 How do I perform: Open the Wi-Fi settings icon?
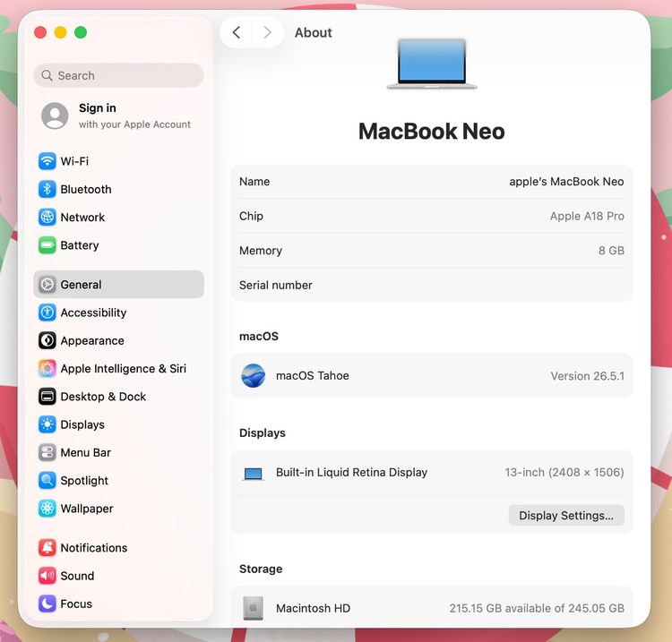(x=47, y=161)
